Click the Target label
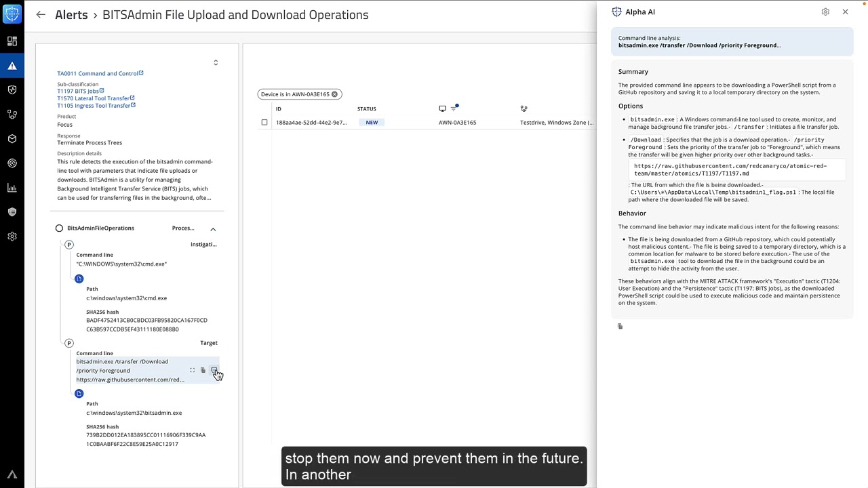Viewport: 868px width, 488px height. point(209,343)
